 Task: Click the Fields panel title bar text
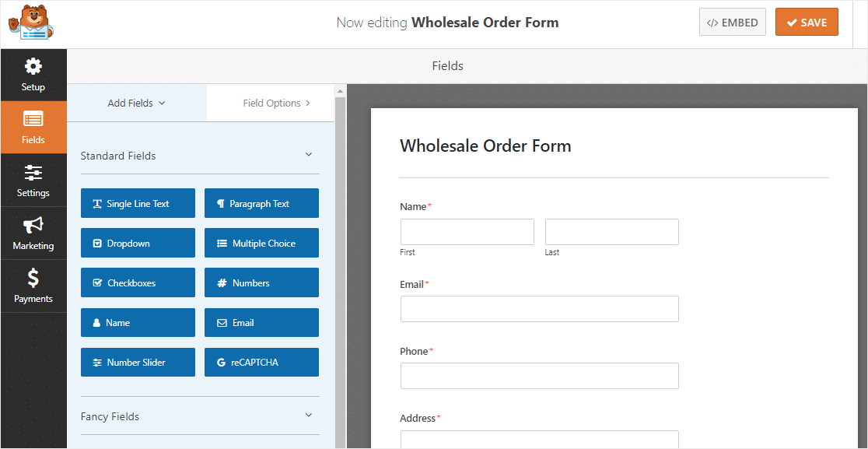click(447, 66)
